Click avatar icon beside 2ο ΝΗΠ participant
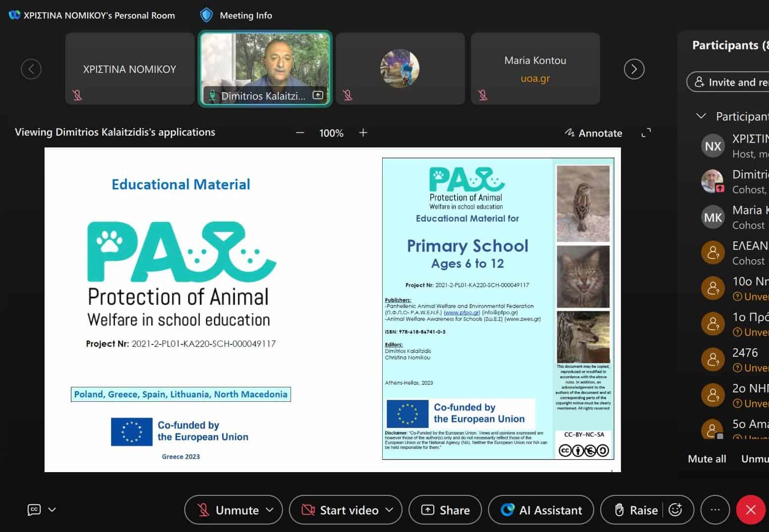The width and height of the screenshot is (769, 532). [713, 395]
